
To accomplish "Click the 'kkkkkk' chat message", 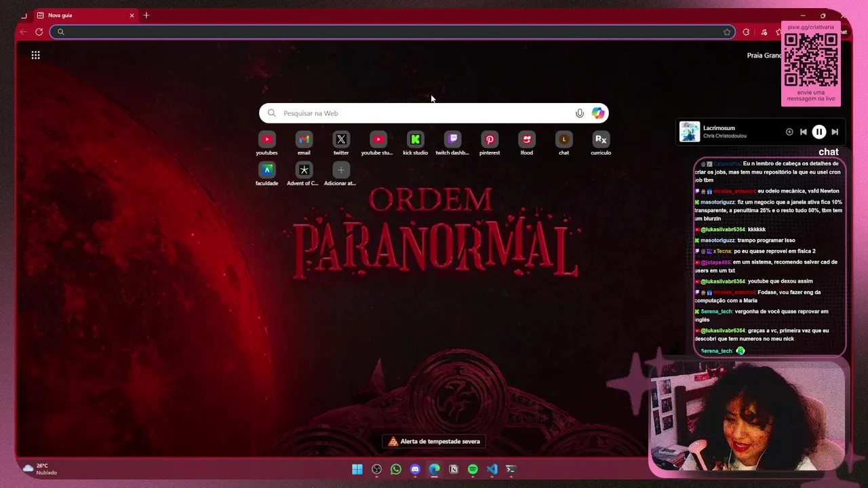I will pos(730,230).
